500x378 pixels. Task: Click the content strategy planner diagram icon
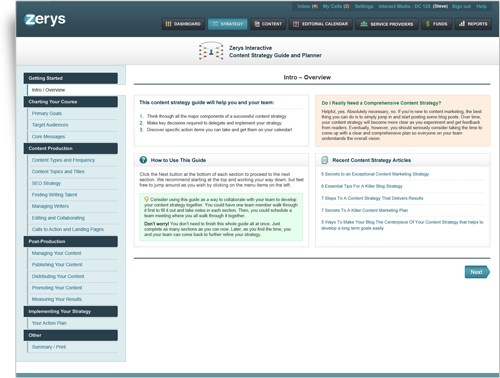[211, 51]
